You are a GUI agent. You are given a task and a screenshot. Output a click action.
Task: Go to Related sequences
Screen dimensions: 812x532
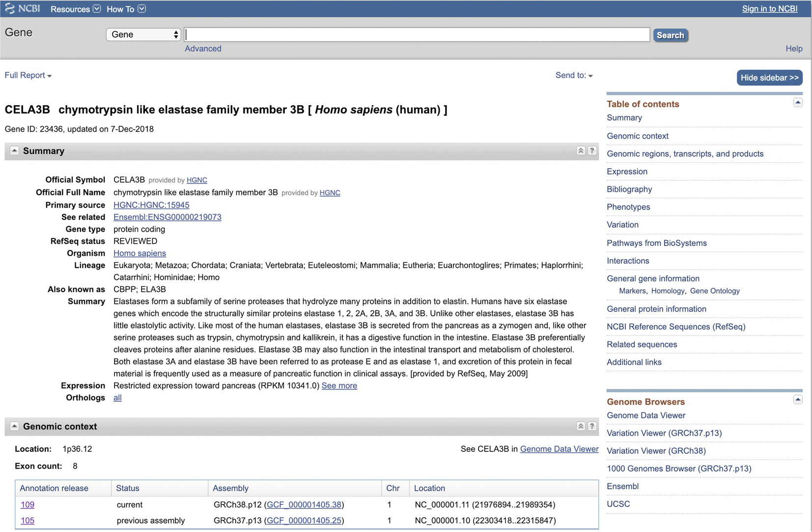tap(642, 344)
